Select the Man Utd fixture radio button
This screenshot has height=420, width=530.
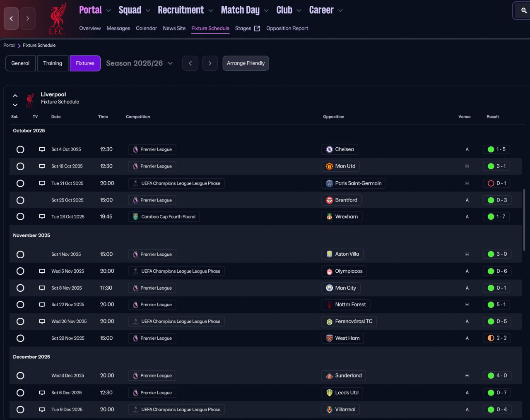click(20, 166)
